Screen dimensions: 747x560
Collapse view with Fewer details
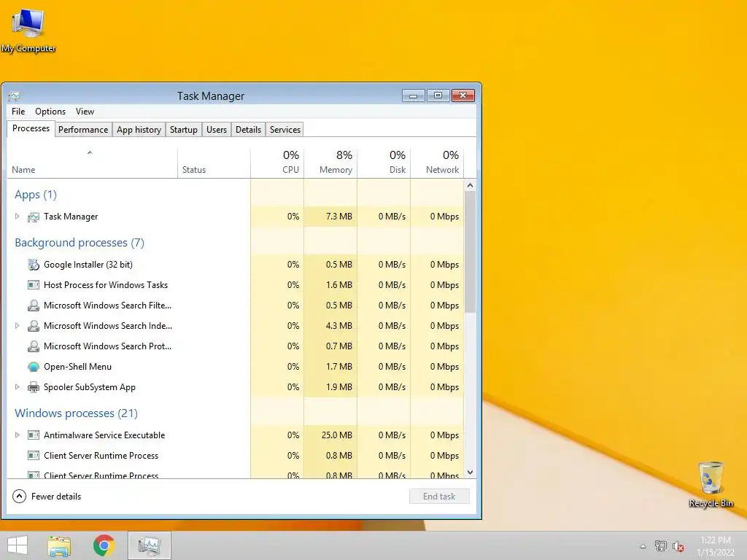coord(47,497)
